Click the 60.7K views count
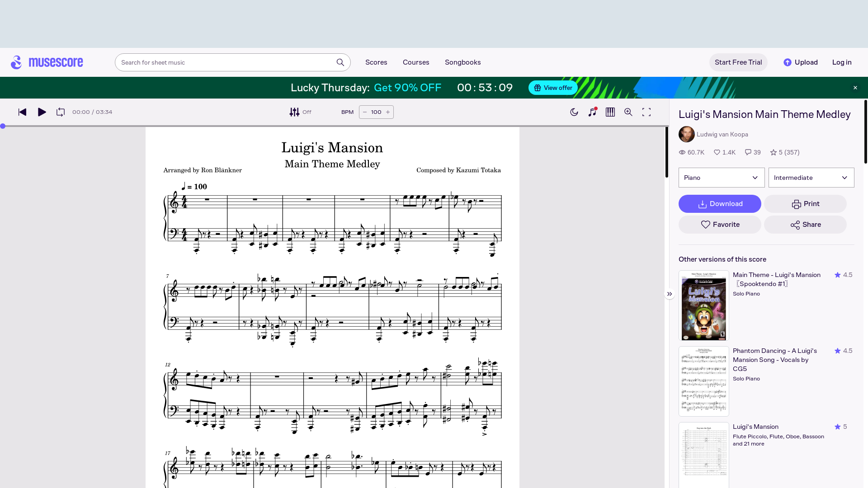The image size is (868, 488). click(692, 152)
